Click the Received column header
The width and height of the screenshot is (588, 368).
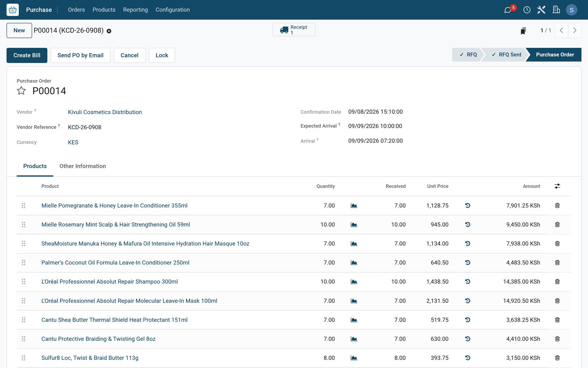[x=396, y=186]
